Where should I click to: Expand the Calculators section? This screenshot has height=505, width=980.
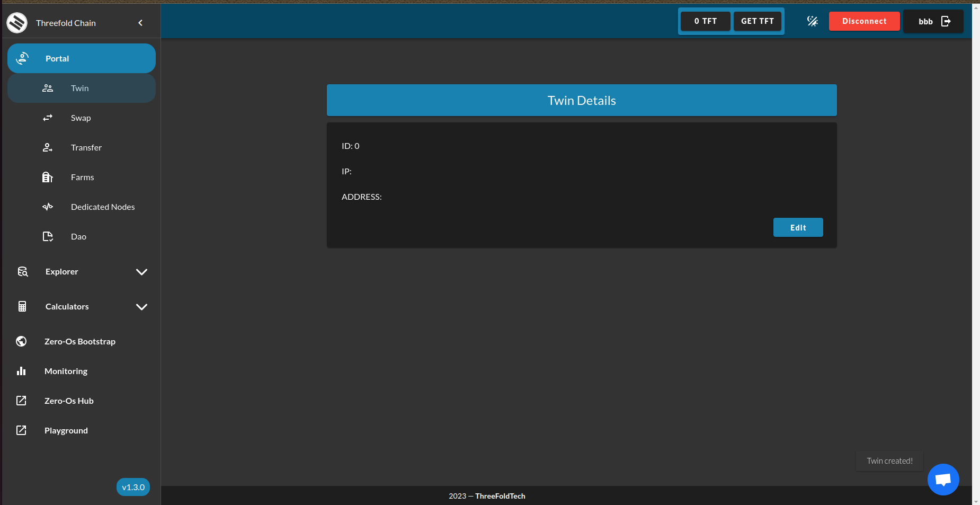(141, 306)
